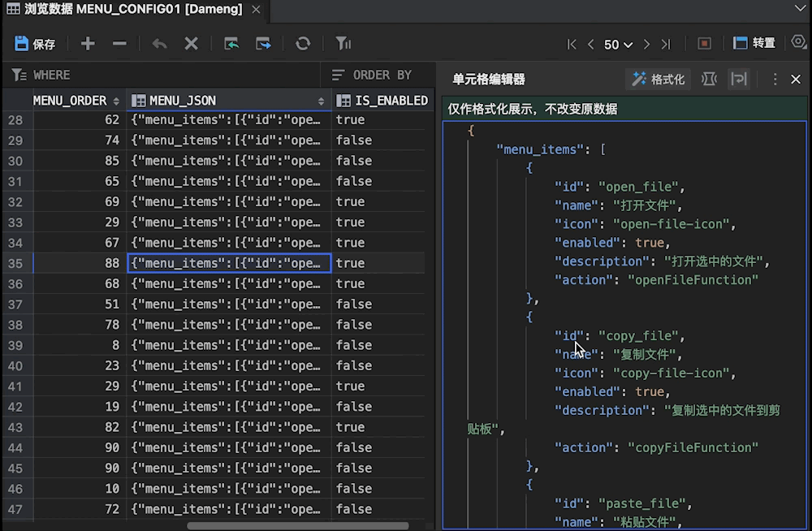Open the filter settings icon in toolbar
812x531 pixels.
click(343, 44)
